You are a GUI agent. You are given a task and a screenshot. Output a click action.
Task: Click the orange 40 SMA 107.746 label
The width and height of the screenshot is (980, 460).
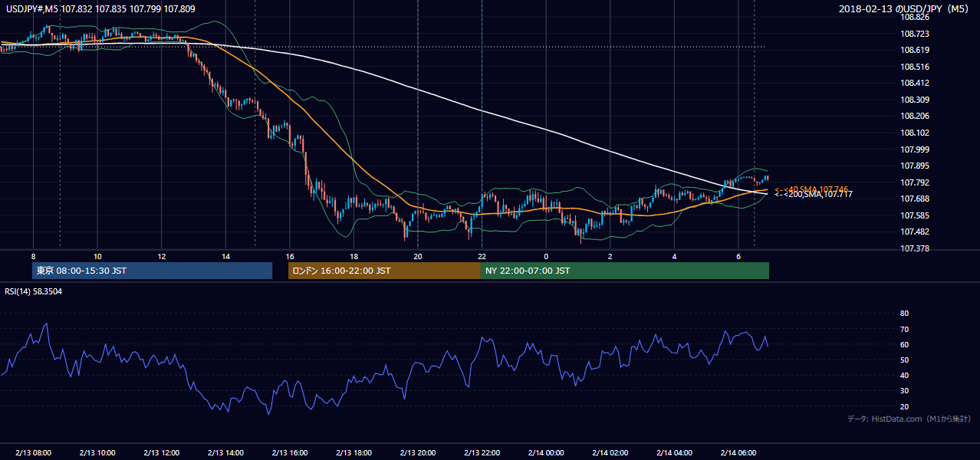coord(813,189)
